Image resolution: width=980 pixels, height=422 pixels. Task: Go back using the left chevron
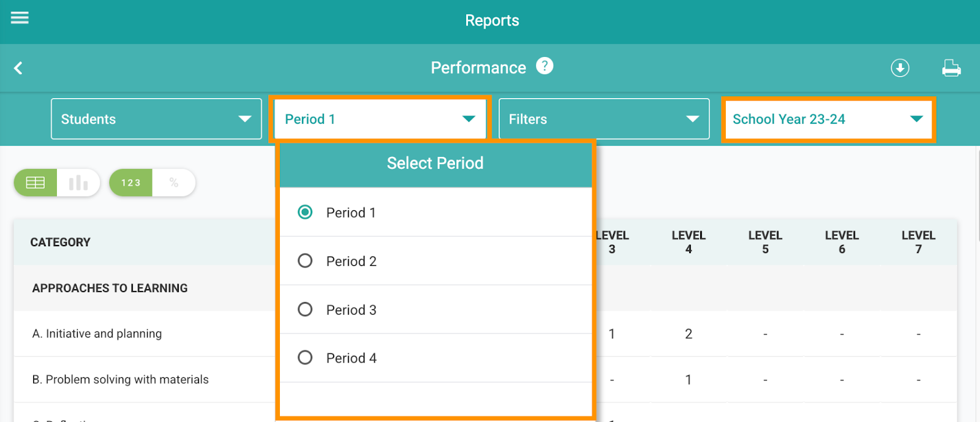click(x=18, y=68)
